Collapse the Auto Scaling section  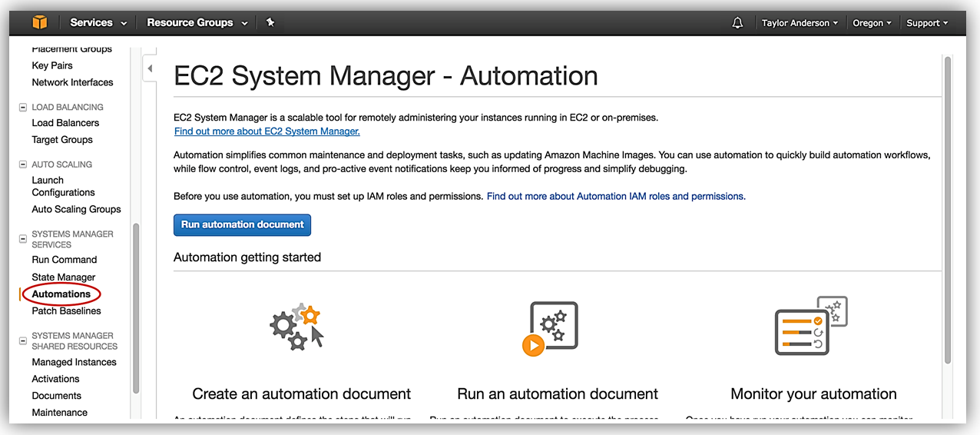tap(23, 164)
